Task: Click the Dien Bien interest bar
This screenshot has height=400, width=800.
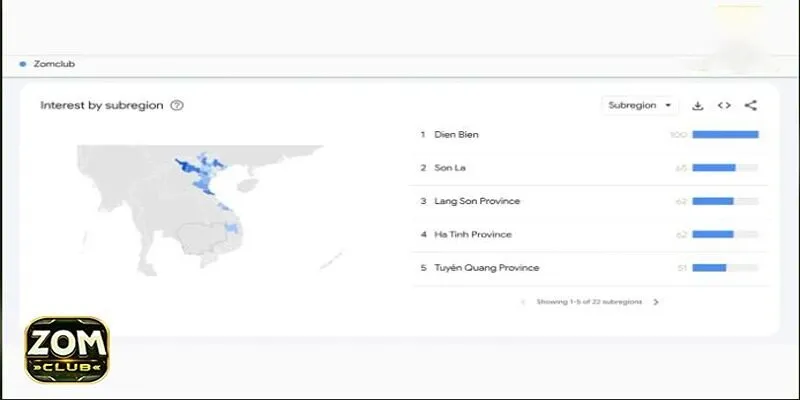Action: tap(725, 135)
